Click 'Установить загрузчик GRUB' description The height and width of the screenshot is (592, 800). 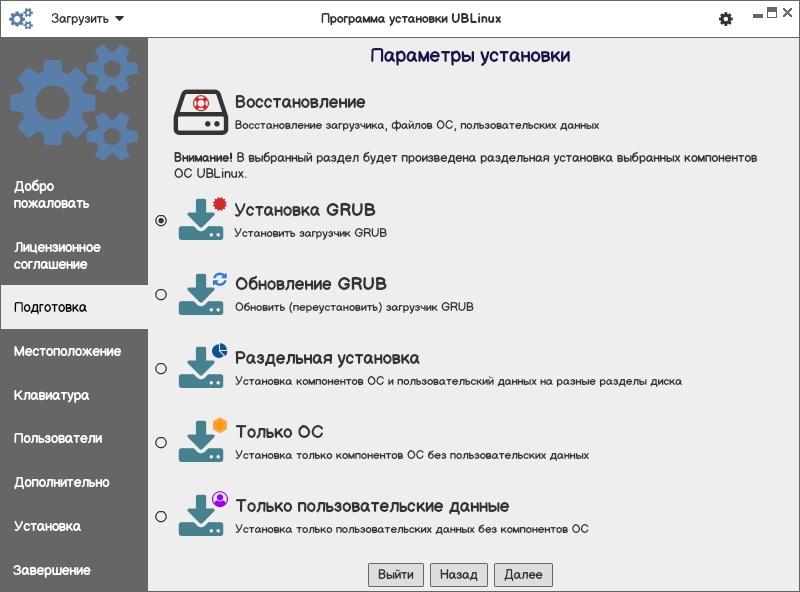click(310, 233)
